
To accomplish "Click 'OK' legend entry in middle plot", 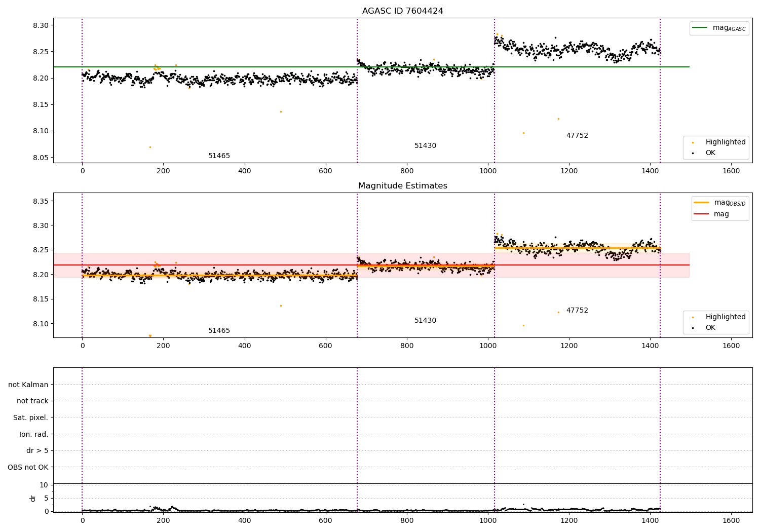I will 704,328.
